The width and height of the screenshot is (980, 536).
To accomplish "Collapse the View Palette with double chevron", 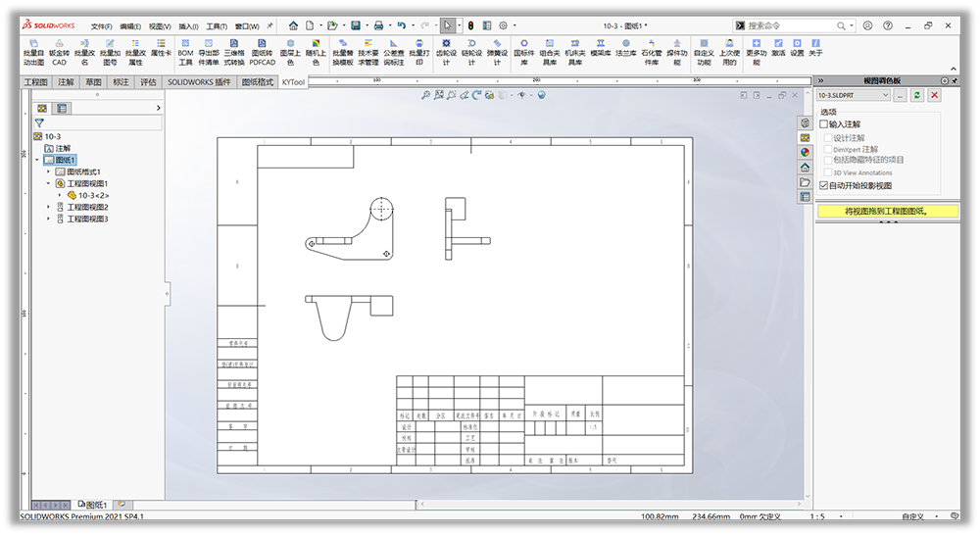I will click(x=820, y=80).
